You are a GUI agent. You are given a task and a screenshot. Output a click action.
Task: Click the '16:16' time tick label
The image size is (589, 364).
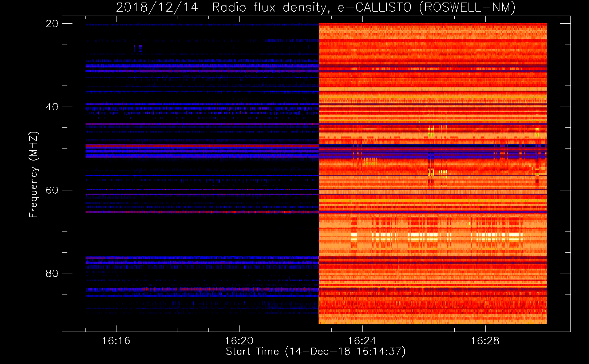pos(116,341)
